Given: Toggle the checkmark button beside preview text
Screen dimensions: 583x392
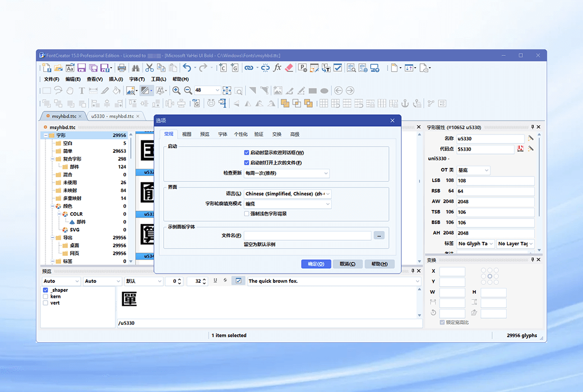Looking at the screenshot, I should (238, 281).
